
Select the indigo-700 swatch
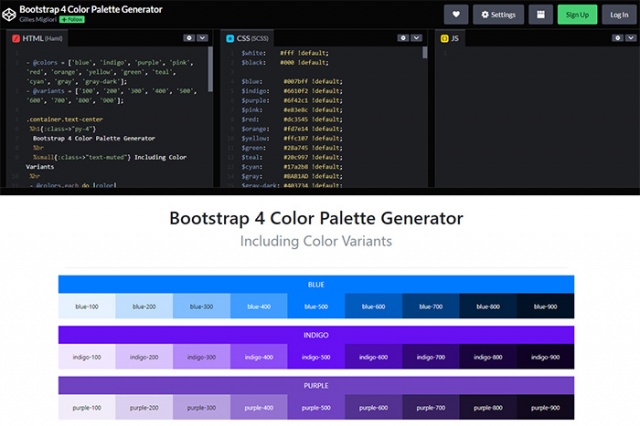click(x=431, y=357)
